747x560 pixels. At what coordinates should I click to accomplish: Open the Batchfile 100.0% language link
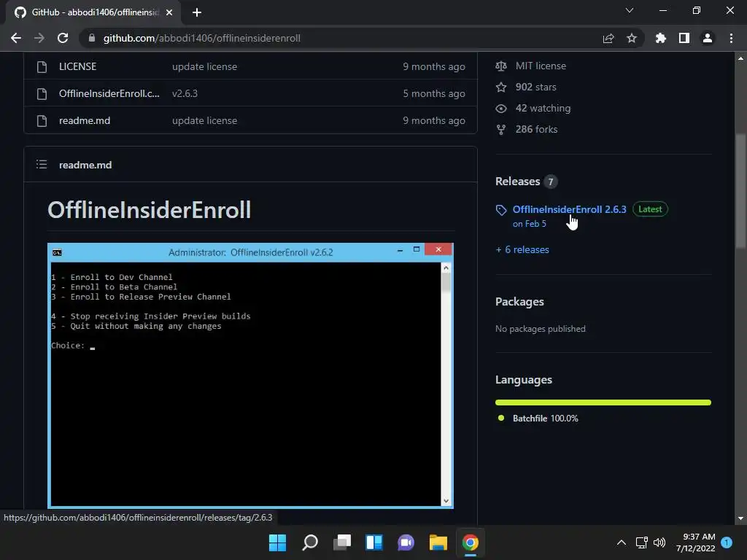[x=545, y=419]
